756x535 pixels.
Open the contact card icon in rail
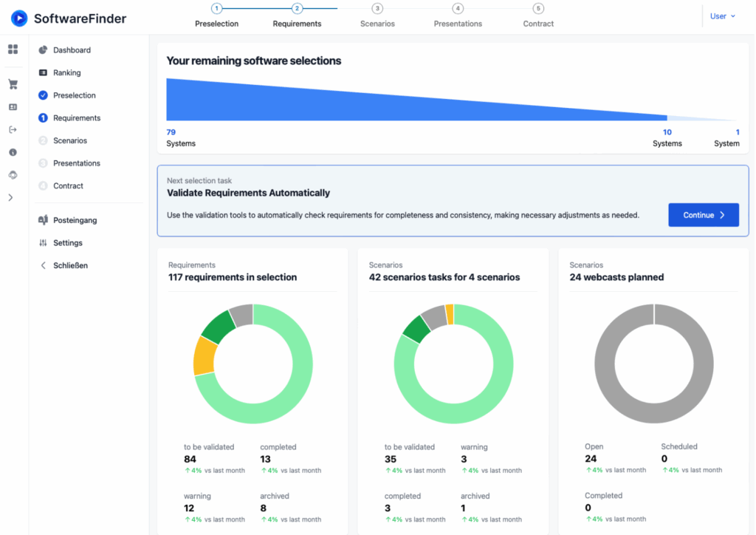pyautogui.click(x=13, y=107)
